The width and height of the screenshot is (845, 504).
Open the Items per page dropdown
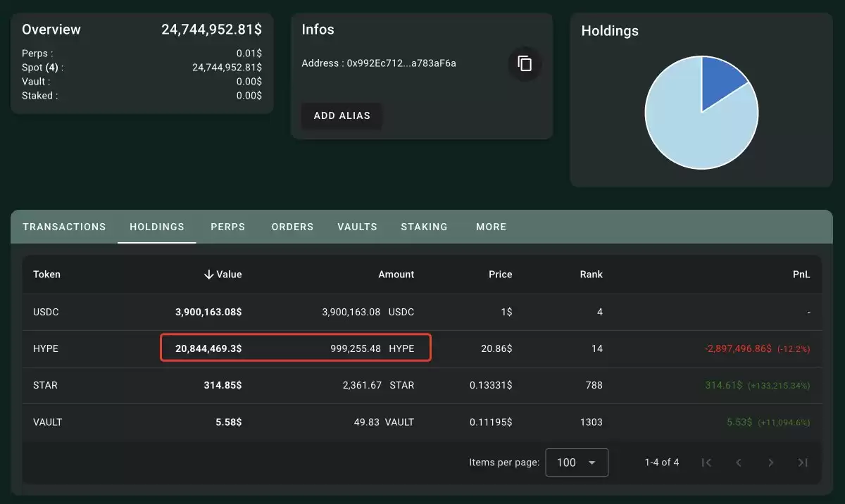[x=577, y=462]
